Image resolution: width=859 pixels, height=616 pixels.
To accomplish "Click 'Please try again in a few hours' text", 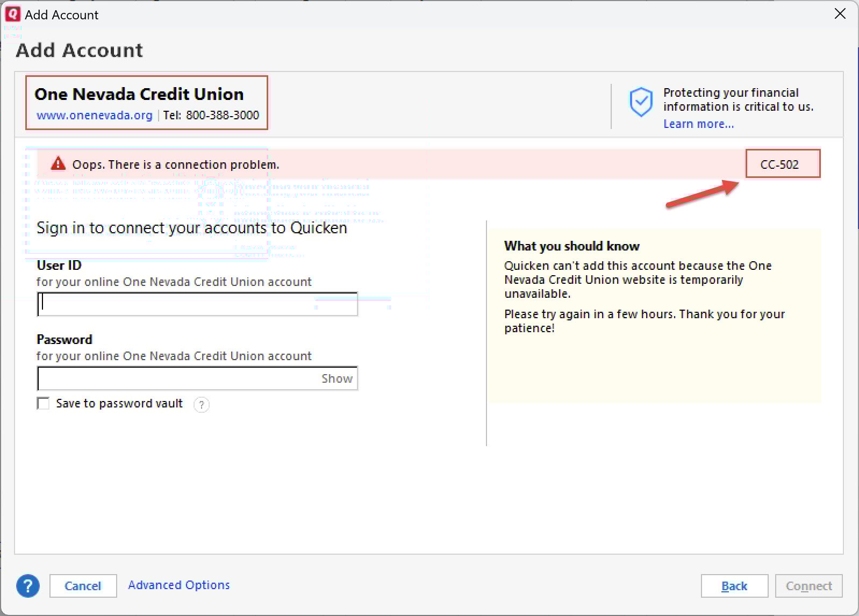I will (645, 321).
